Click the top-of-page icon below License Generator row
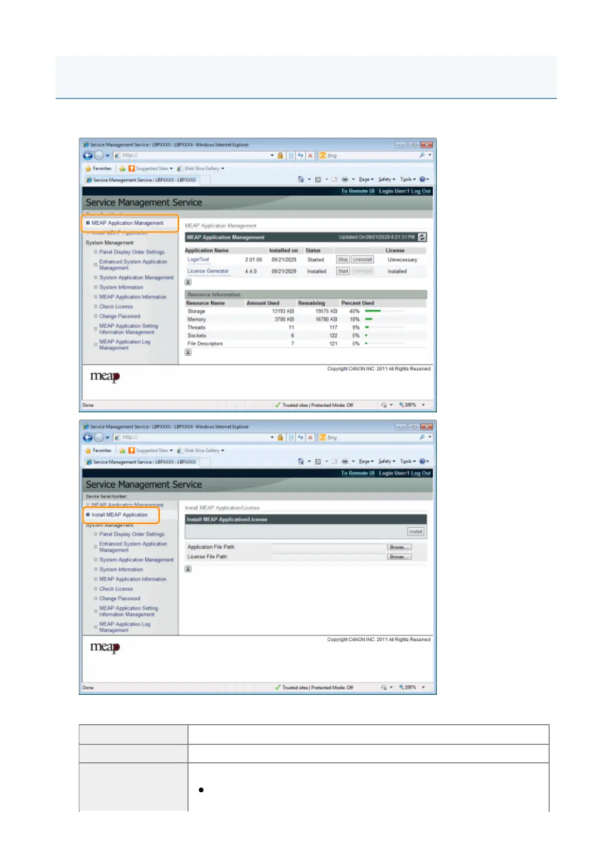Screen dimensions: 613x868 188,282
